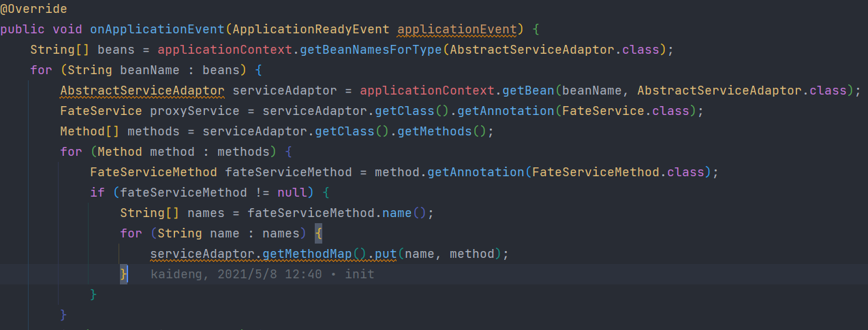Screen dimensions: 868x330
Task: Click the highlighted opening brace after names)
Action: 318,233
